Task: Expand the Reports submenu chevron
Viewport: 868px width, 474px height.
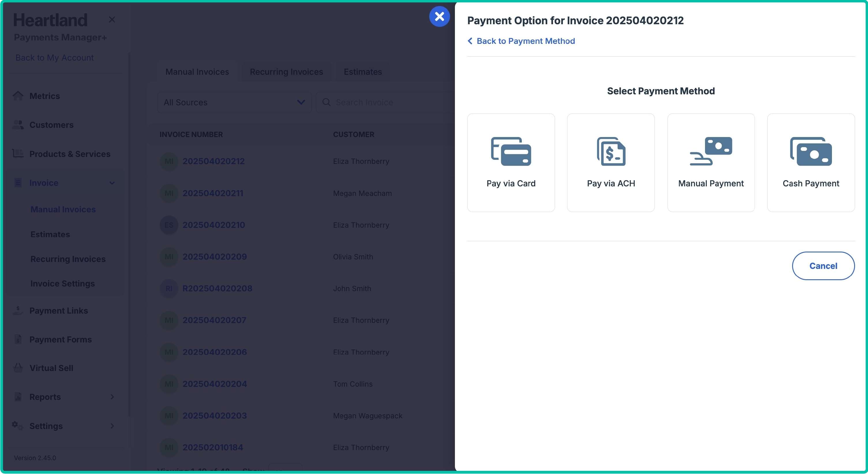Action: click(x=112, y=397)
